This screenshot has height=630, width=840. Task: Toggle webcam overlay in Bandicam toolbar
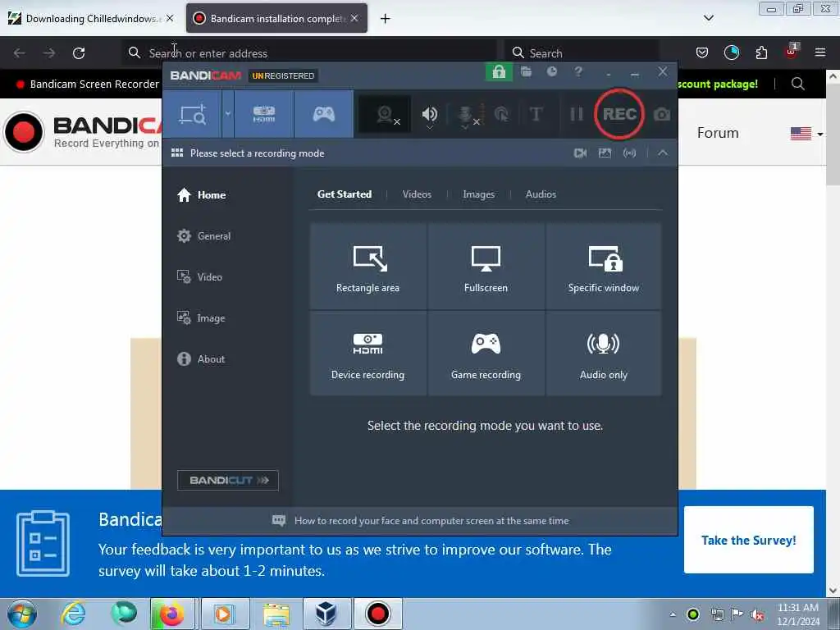(x=386, y=114)
